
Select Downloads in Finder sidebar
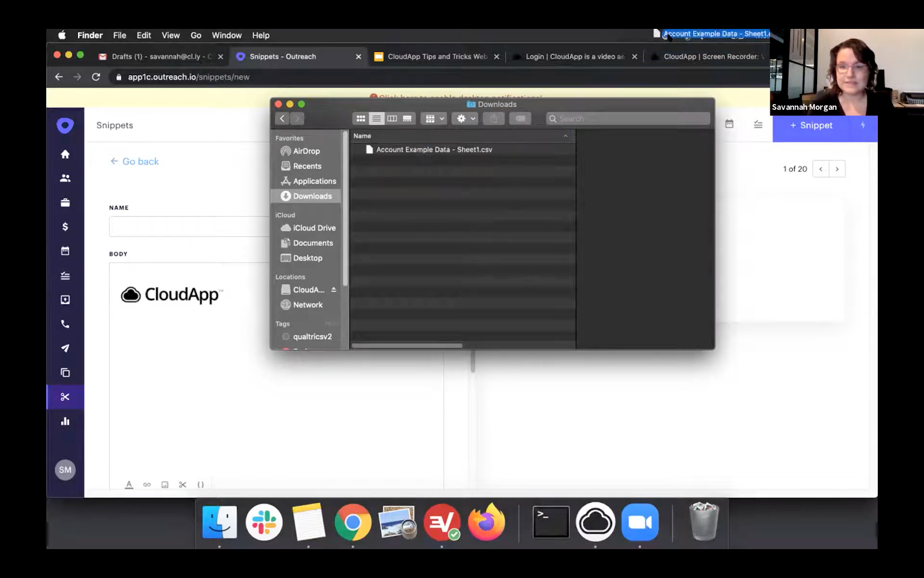(x=306, y=196)
